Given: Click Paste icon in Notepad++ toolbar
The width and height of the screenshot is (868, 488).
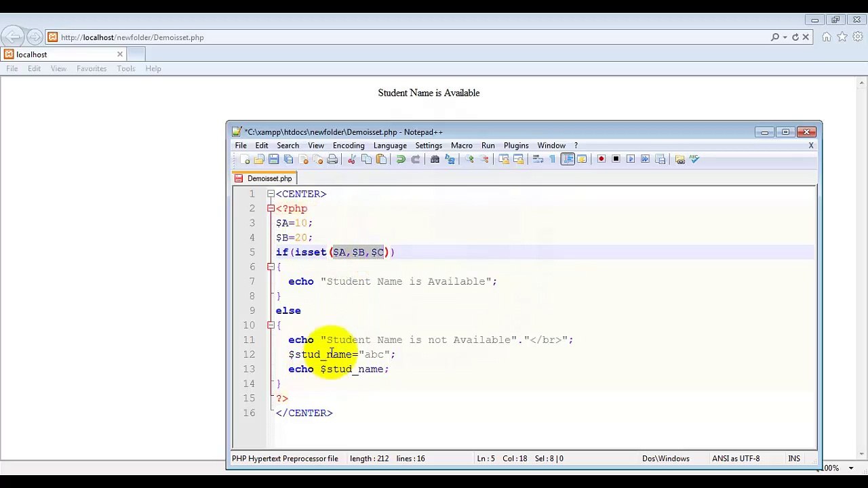Looking at the screenshot, I should 381,159.
